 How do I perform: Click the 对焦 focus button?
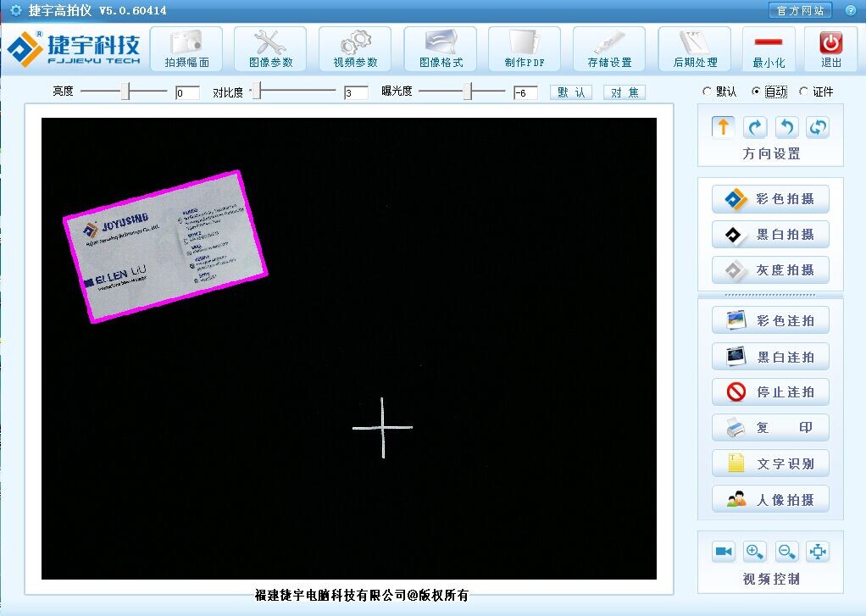pos(625,92)
